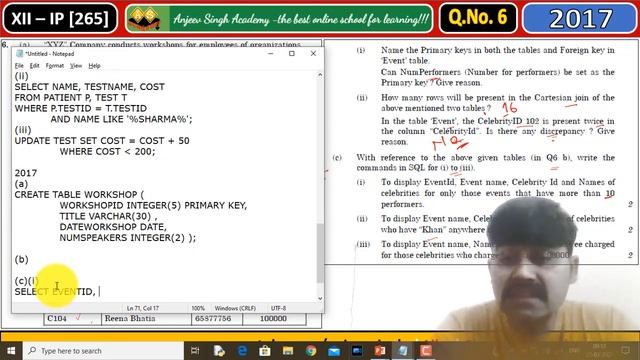Click 'WORKSHOPID INTEGER(5) PRIMARY KEY,' line
The height and width of the screenshot is (360, 640).
153,205
